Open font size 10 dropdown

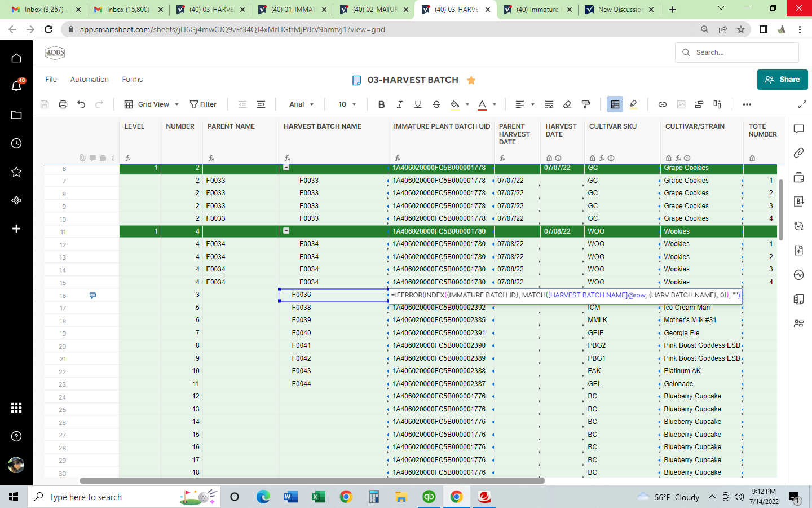[347, 104]
